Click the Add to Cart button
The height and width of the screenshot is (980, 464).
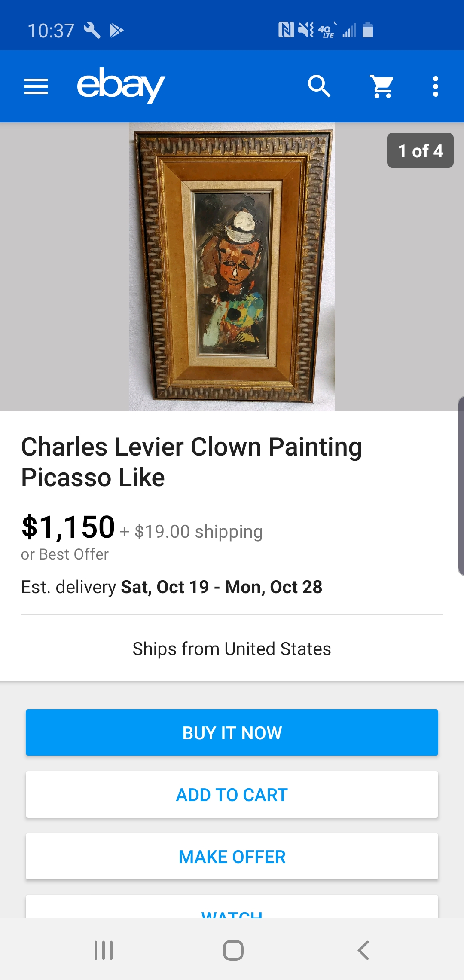(232, 794)
